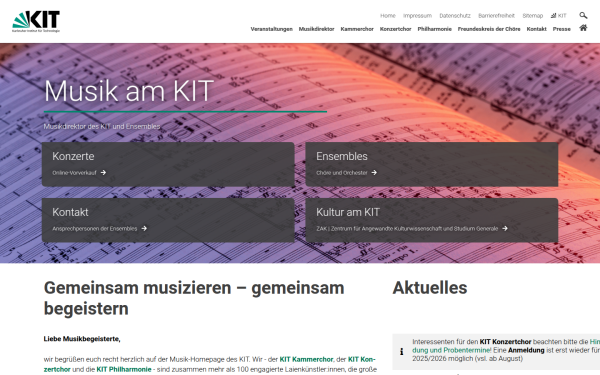Click the KIT logo
Screen dimensions: 600x375
click(36, 21)
